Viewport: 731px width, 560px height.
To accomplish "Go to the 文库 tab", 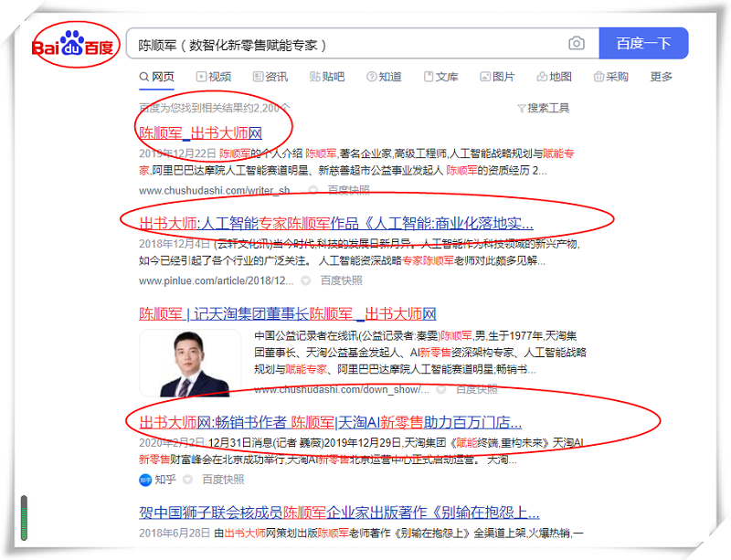I will [x=440, y=77].
